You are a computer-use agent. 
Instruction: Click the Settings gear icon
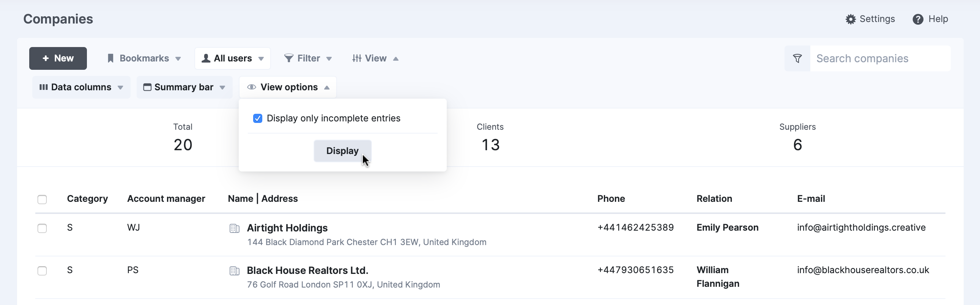(x=850, y=19)
